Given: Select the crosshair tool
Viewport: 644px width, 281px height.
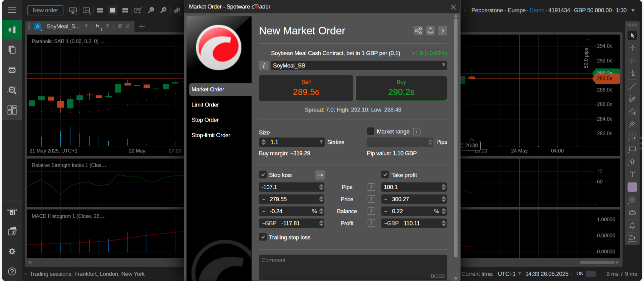Looking at the screenshot, I should [x=632, y=48].
